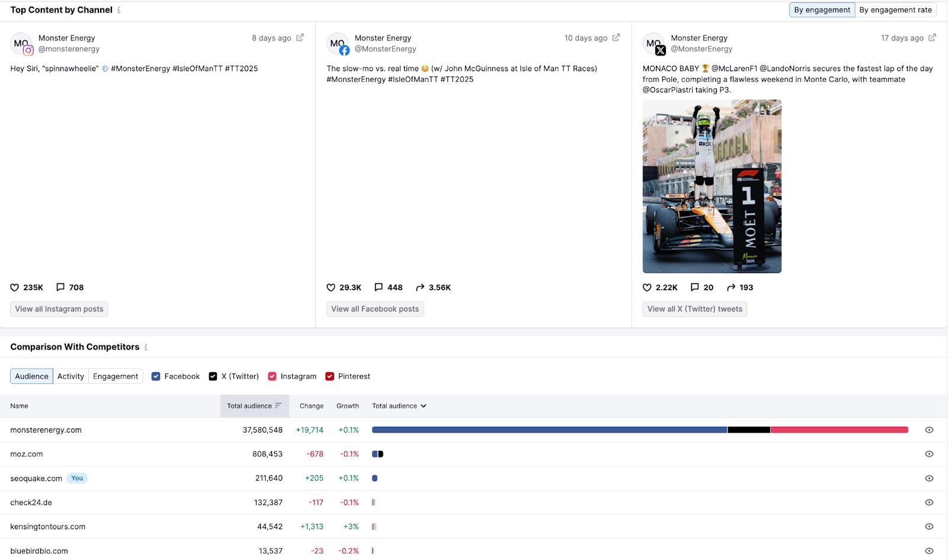Click moz.com audience bar

pos(377,454)
